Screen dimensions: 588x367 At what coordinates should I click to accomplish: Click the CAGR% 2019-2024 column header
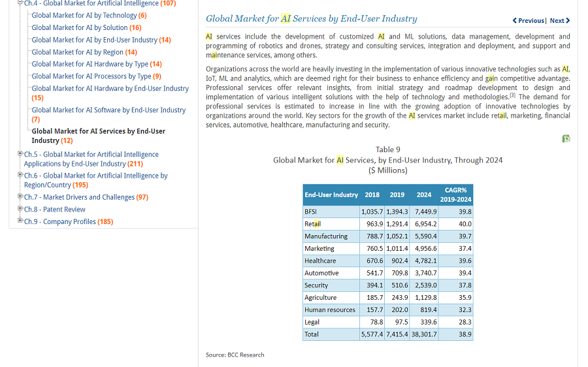[455, 195]
